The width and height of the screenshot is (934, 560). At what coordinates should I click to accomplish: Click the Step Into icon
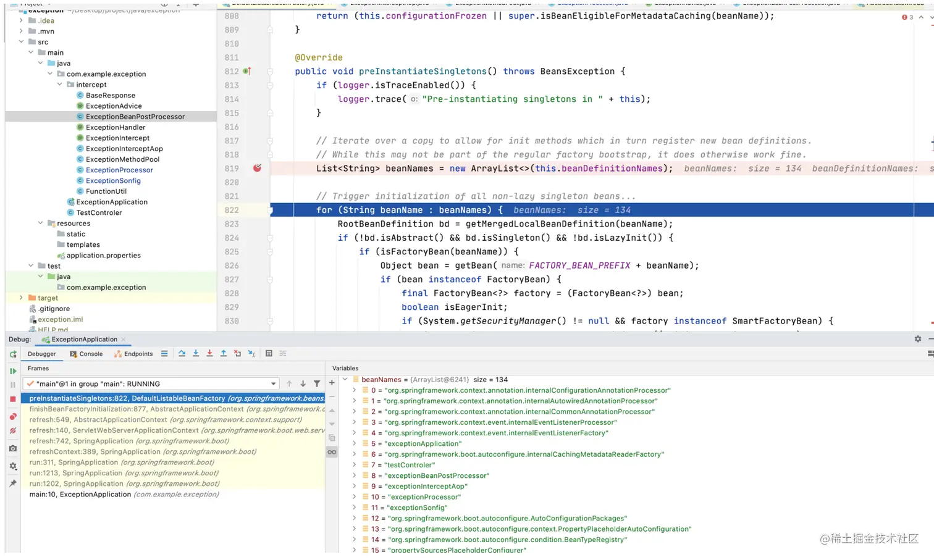click(x=196, y=354)
